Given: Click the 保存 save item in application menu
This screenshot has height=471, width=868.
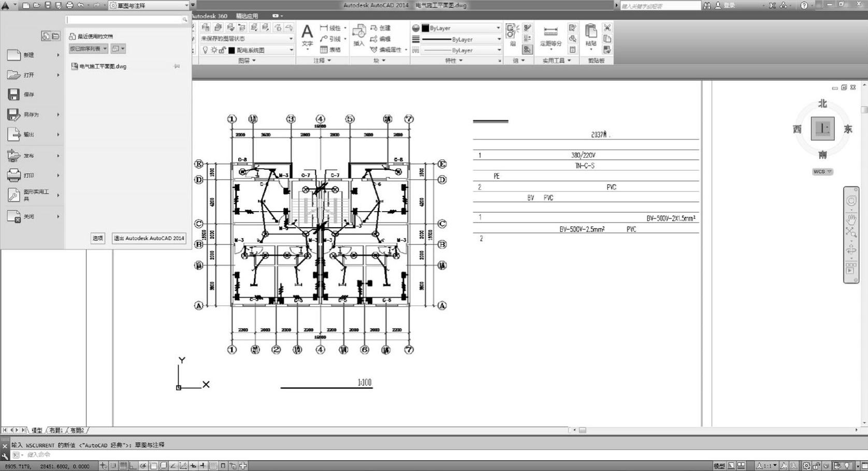Looking at the screenshot, I should coord(32,94).
